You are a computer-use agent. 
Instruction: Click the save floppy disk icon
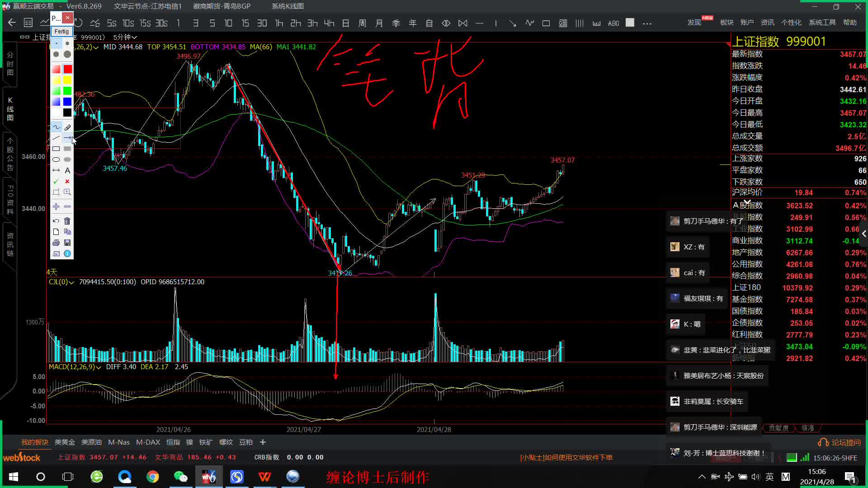67,243
